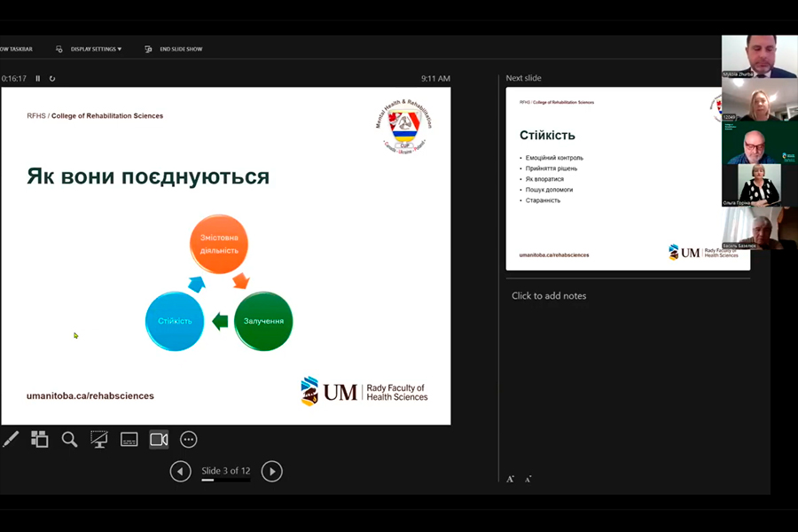Click 'College of Rehabilitation Sciences' header text
Viewport: 798px width, 532px height.
coord(107,116)
